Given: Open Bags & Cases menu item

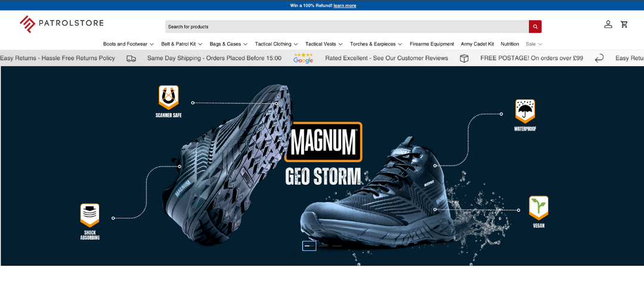Looking at the screenshot, I should 225,44.
